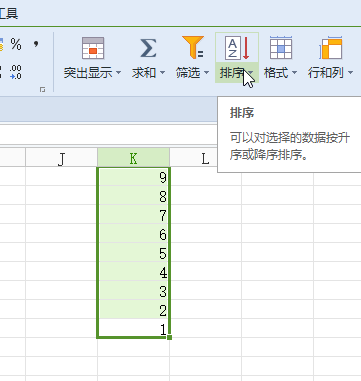Click the 格式 table format icon
Viewport: 361px width, 381px height.
281,48
